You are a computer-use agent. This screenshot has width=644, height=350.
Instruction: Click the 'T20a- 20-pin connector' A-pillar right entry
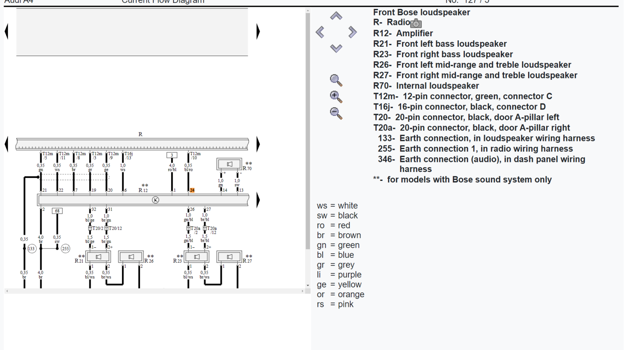(x=471, y=128)
